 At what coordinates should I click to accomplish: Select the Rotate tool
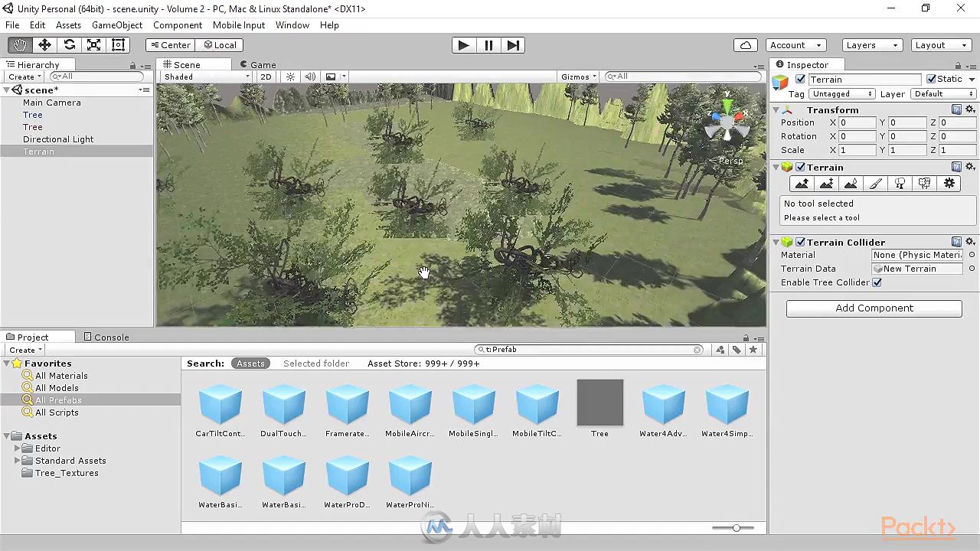coord(69,45)
